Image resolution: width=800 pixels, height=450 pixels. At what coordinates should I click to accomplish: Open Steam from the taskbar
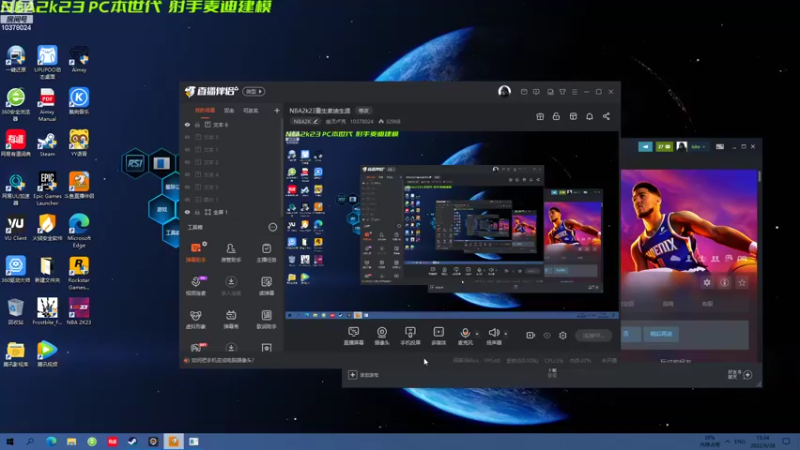pyautogui.click(x=133, y=441)
